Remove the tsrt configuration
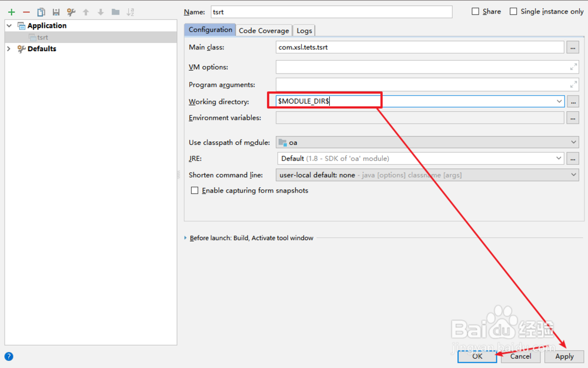Screen dimensions: 588x368 [25, 11]
